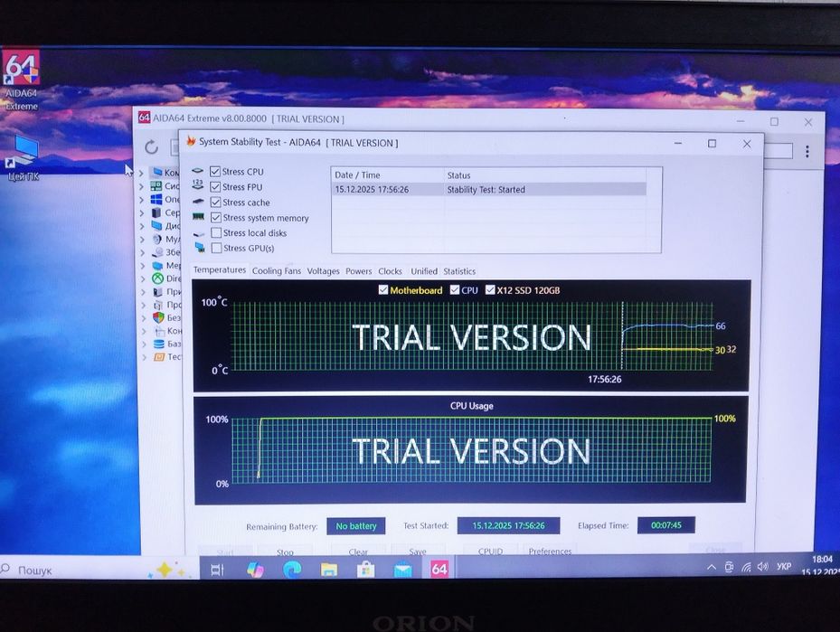
Task: Click the Clear button
Action: point(358,551)
